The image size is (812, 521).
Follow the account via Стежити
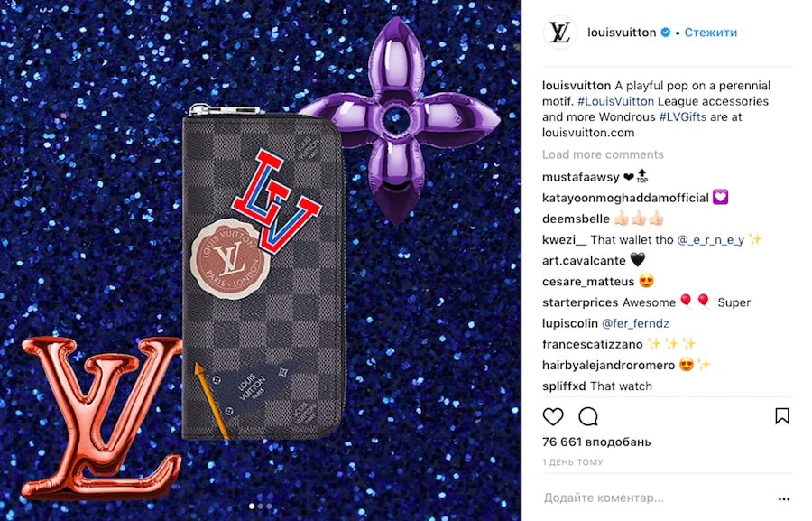click(x=711, y=33)
